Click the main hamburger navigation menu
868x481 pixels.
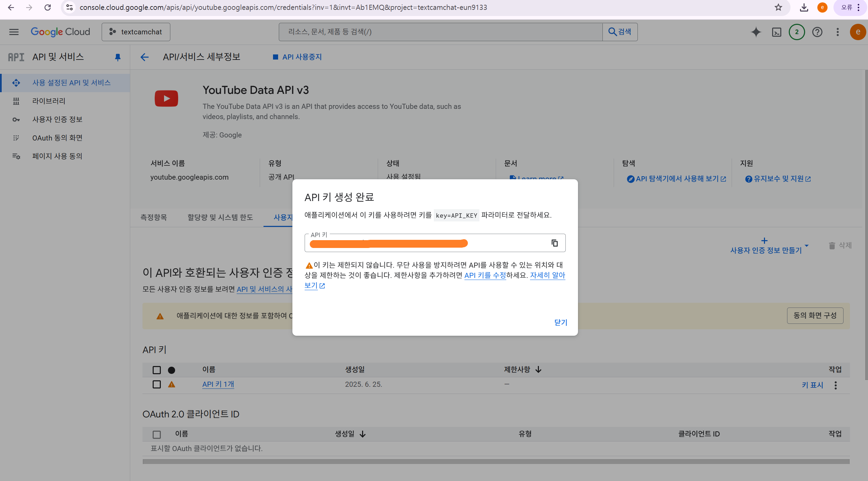pyautogui.click(x=14, y=32)
